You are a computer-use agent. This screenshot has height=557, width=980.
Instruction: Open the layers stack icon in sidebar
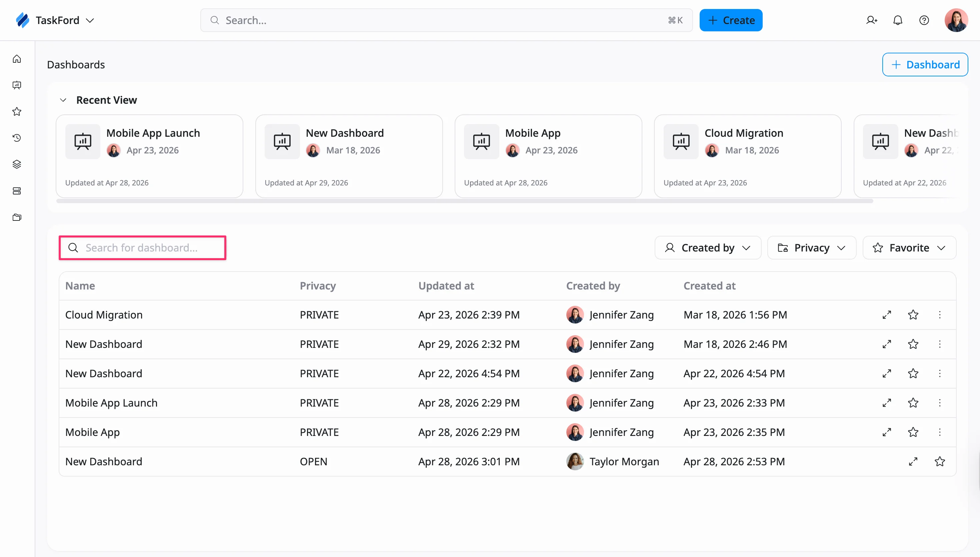17,164
